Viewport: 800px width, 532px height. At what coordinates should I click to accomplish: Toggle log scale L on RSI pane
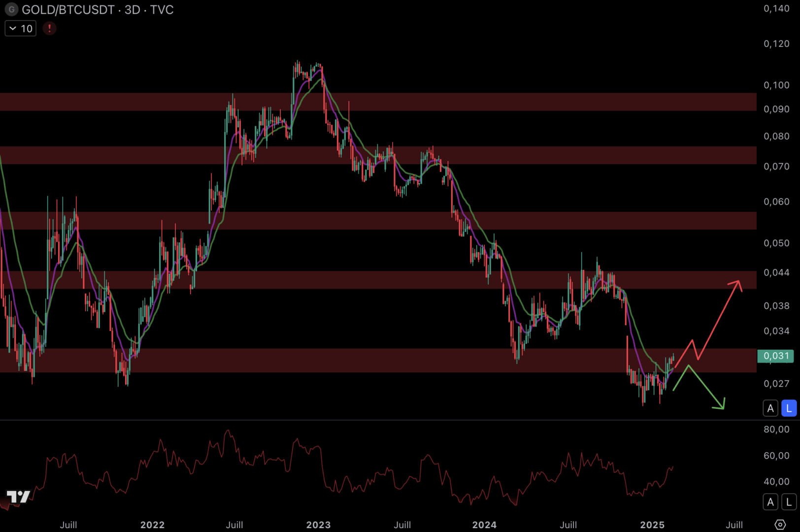[x=789, y=502]
